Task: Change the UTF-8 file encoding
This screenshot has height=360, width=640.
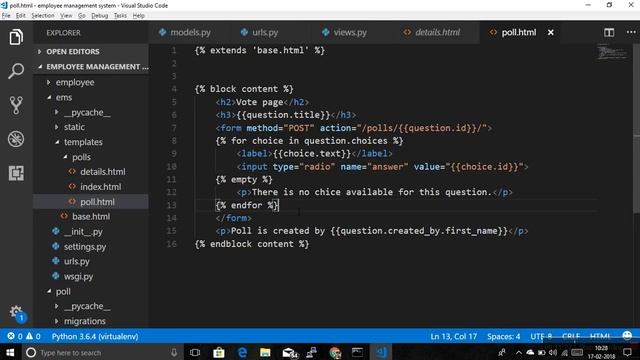Action: [541, 336]
